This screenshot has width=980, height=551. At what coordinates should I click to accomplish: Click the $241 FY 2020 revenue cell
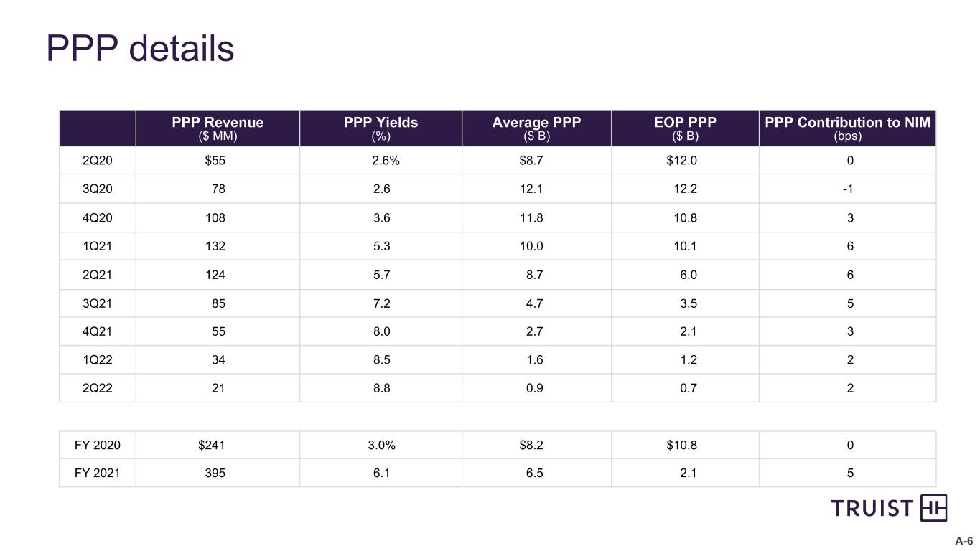(212, 445)
